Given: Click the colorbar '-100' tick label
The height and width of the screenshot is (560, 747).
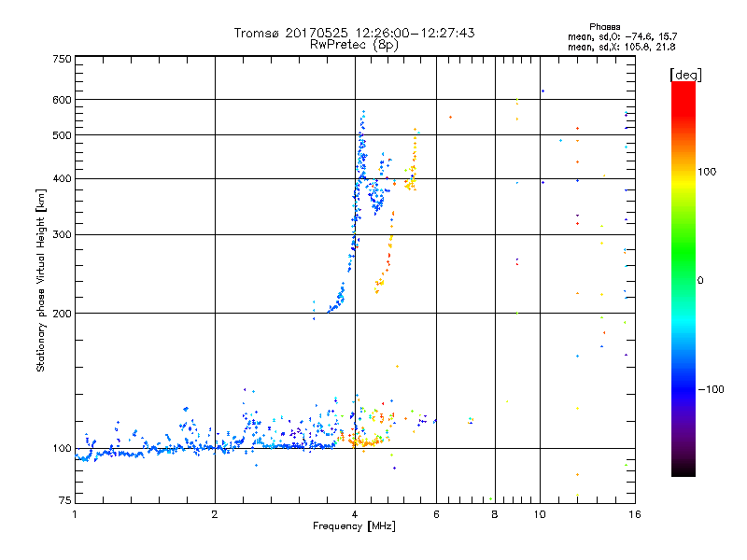Looking at the screenshot, I should [x=711, y=389].
